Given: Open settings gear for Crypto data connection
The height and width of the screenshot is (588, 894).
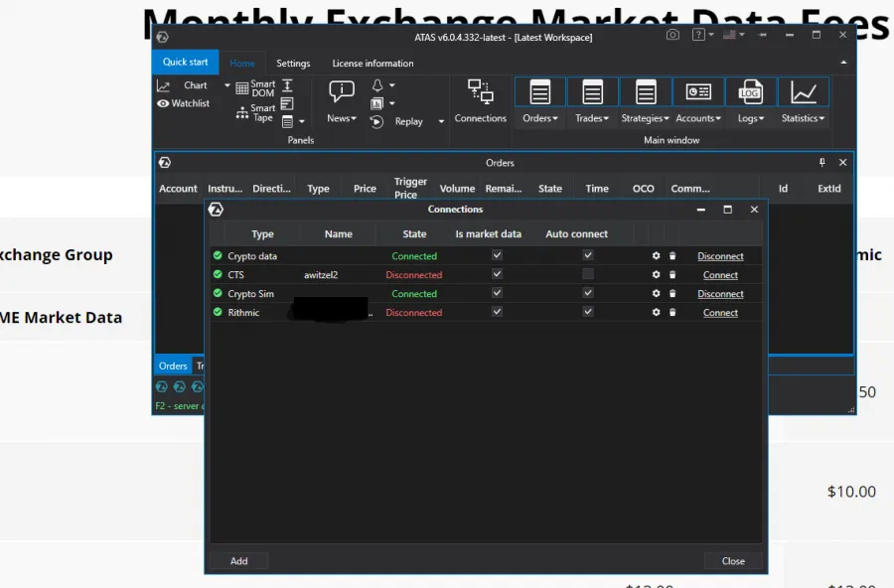Looking at the screenshot, I should point(656,256).
